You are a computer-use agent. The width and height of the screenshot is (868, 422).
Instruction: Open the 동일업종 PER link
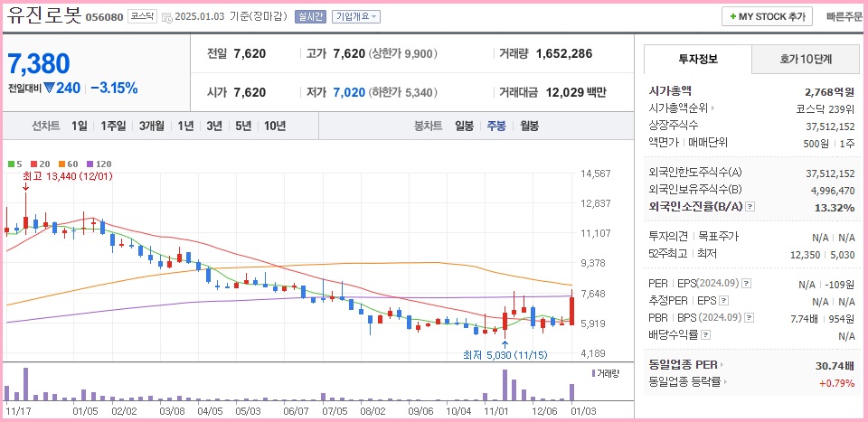click(x=684, y=364)
